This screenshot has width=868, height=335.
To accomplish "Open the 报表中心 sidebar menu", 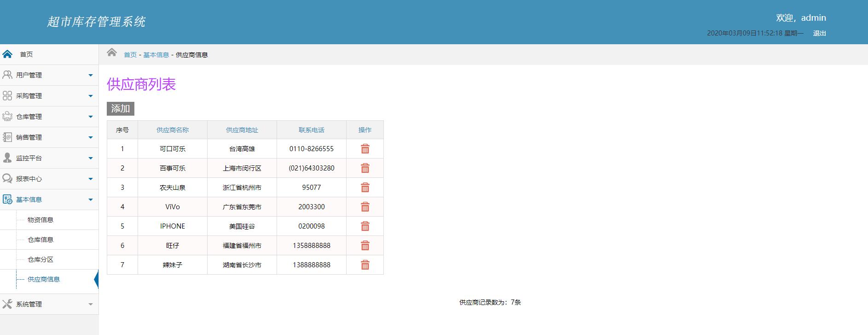I will coord(29,179).
